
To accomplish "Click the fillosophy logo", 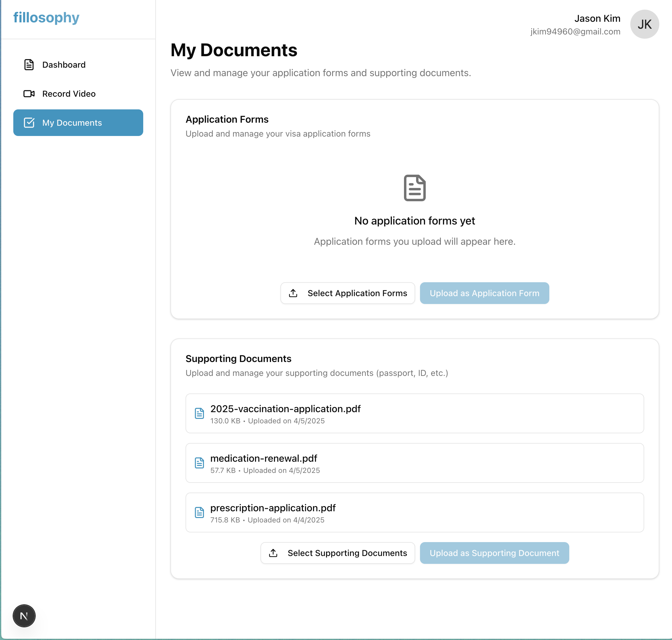I will click(47, 18).
